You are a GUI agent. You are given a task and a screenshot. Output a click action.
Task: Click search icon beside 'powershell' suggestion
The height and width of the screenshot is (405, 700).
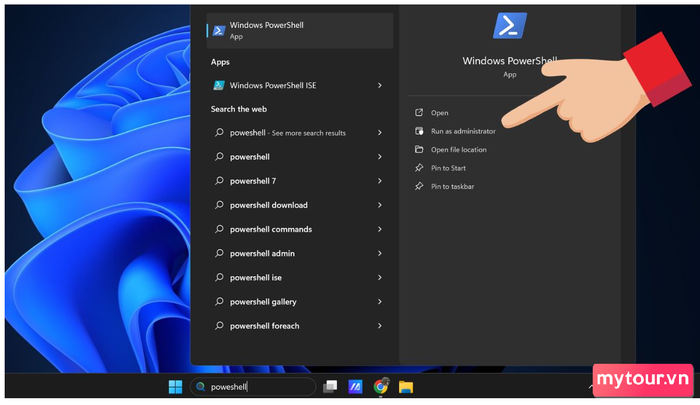point(219,156)
